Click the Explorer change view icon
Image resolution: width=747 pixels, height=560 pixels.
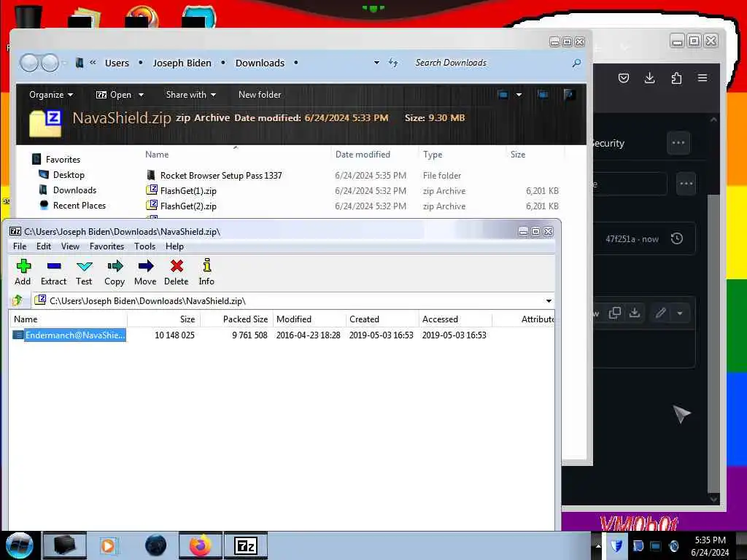point(503,94)
